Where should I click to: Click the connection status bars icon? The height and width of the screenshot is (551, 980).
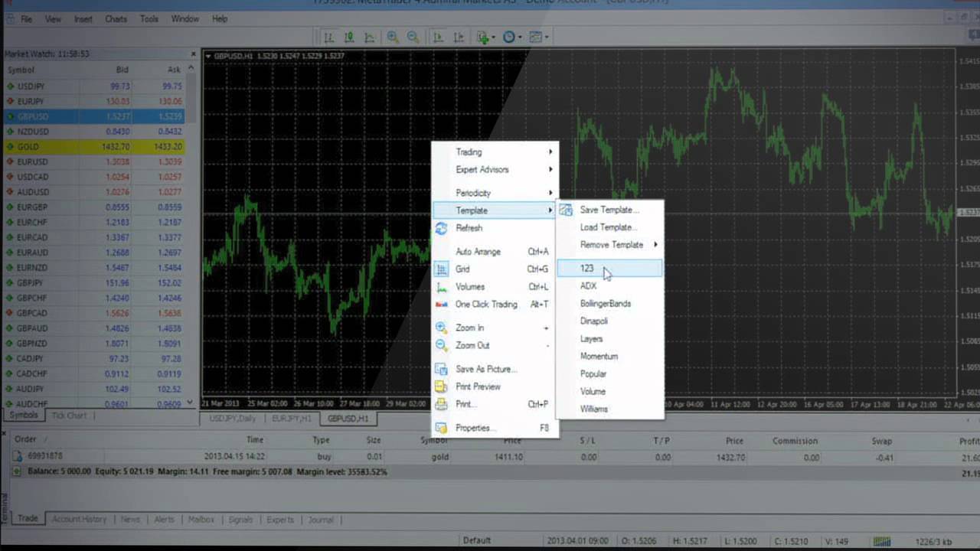coord(882,540)
